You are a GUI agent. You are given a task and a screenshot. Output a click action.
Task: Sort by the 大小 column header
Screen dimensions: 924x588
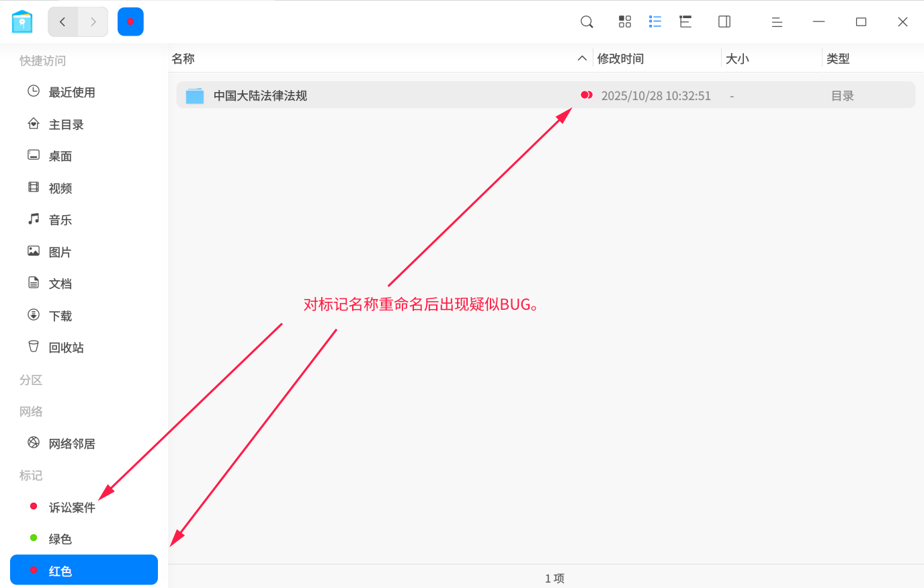(737, 58)
